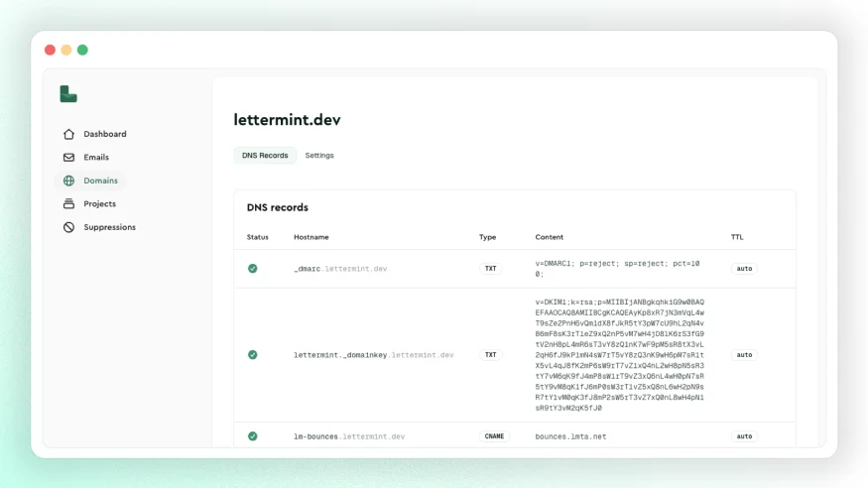
Task: Click the auto TTL badge for _dmarc
Action: tap(744, 269)
